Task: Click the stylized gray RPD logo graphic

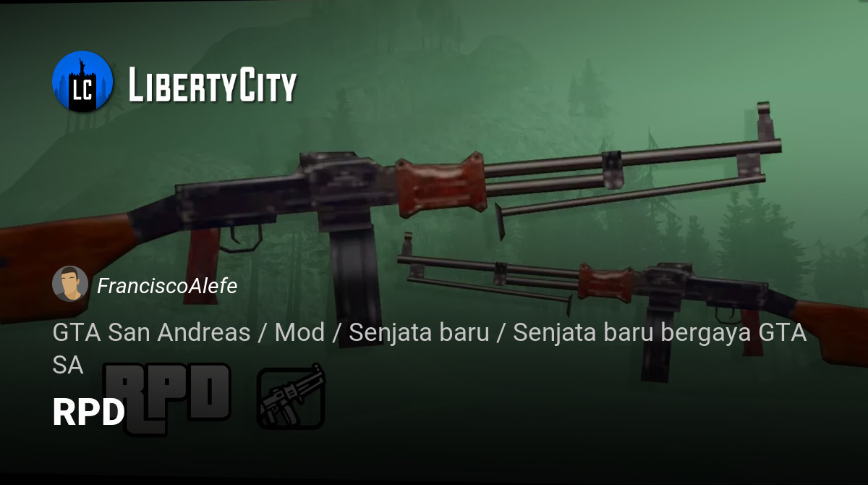Action: 168,399
